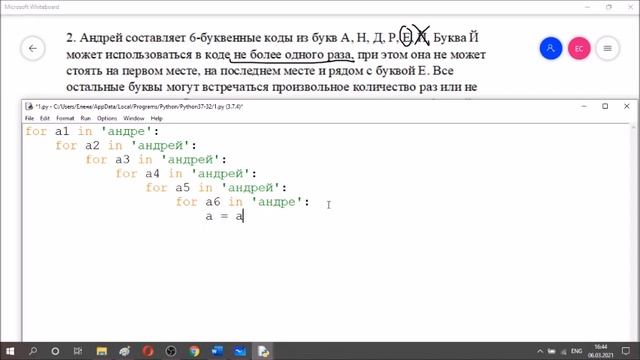Restore the Microsoft Whiteboard window
The image size is (640, 360).
pos(609,7)
